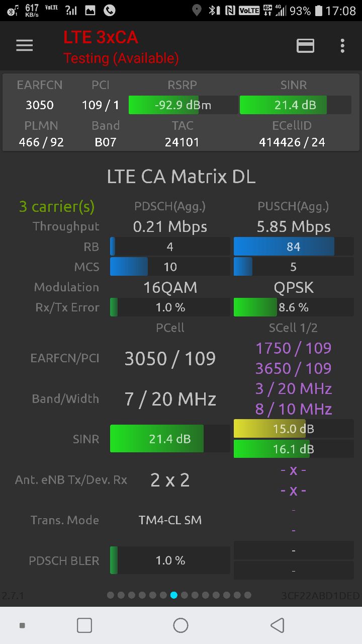The image size is (362, 644).
Task: Open the hamburger navigation menu
Action: click(x=24, y=46)
